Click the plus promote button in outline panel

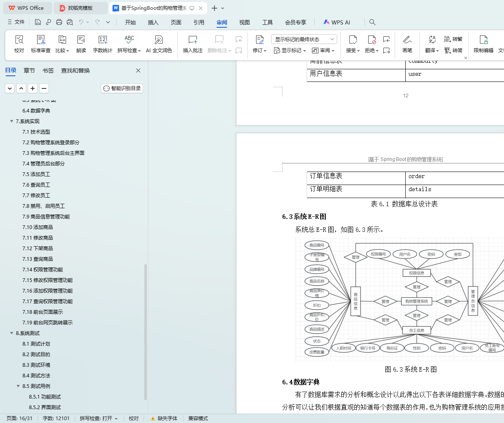pyautogui.click(x=33, y=88)
